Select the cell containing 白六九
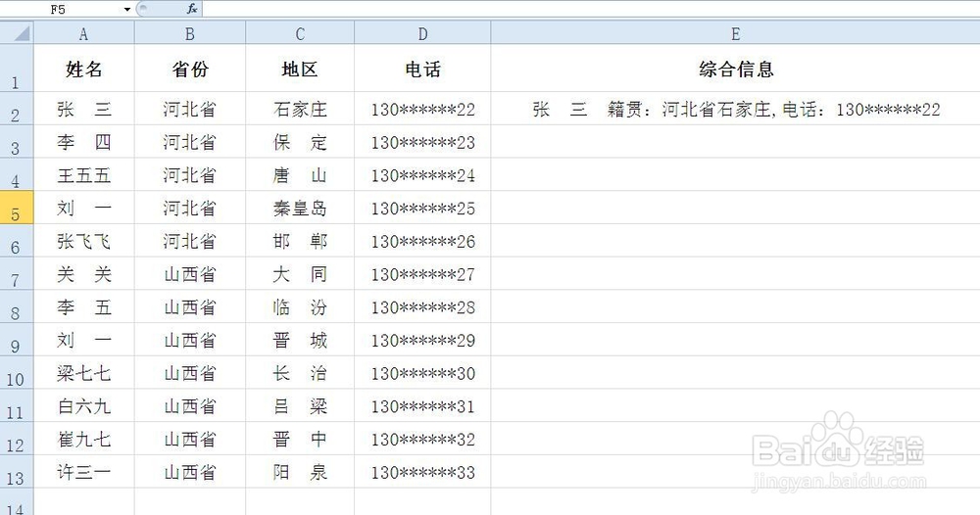 [x=83, y=406]
